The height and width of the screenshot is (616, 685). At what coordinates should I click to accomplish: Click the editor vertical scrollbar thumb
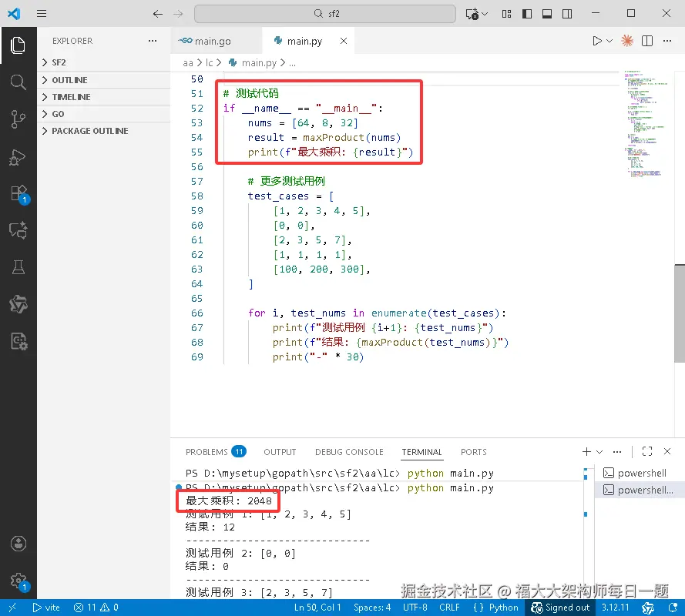(680, 313)
